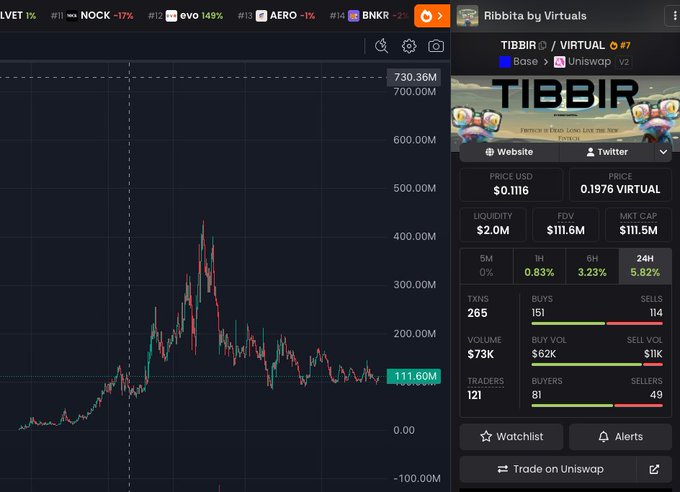The image size is (680, 492).
Task: Click the buyers versus sellers ratio bar
Action: (597, 406)
